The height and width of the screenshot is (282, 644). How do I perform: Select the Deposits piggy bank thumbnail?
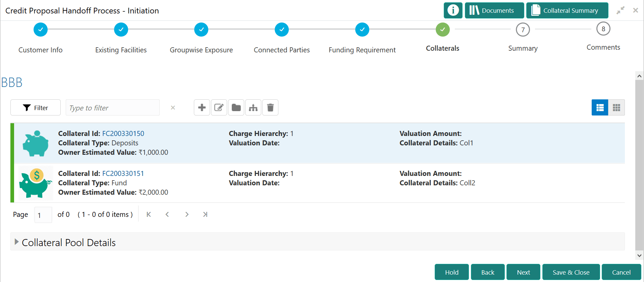click(x=36, y=143)
